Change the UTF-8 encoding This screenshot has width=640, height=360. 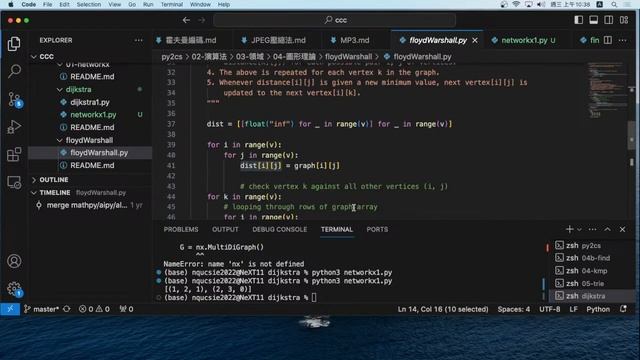[x=549, y=309]
